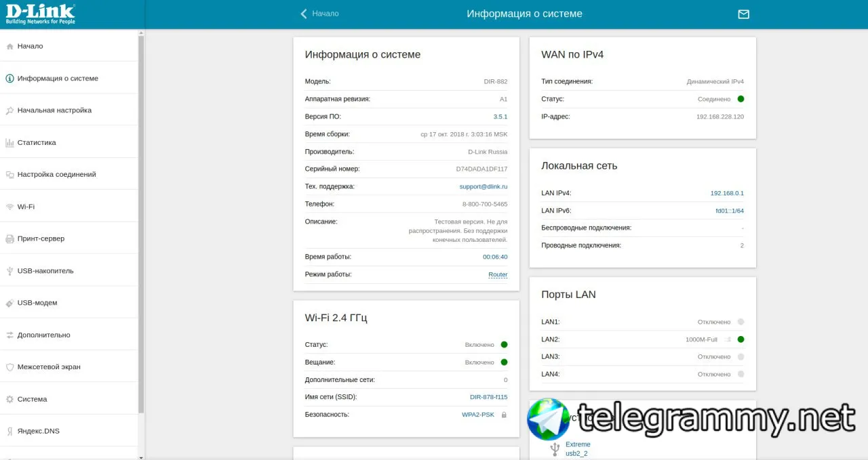868x460 pixels.
Task: Click the build time ср 17 окт. 2018 value
Action: pyautogui.click(x=464, y=134)
